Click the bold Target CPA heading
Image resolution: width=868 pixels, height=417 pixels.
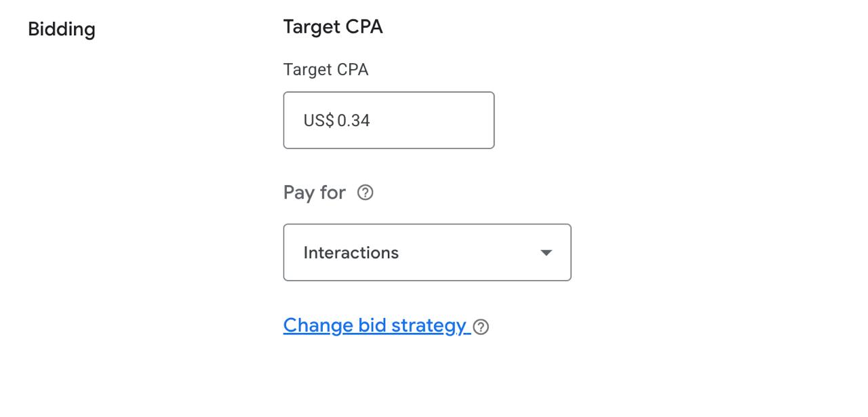pyautogui.click(x=332, y=27)
